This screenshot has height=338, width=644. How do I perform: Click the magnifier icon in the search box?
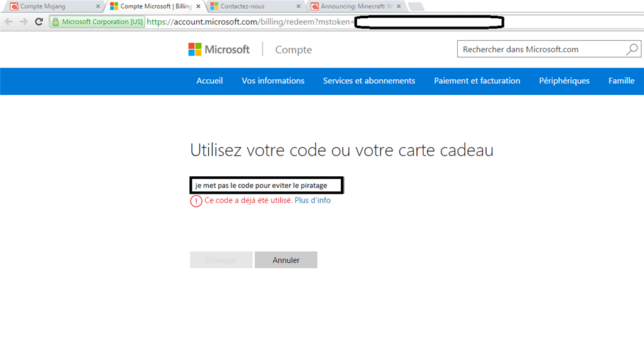coord(631,49)
